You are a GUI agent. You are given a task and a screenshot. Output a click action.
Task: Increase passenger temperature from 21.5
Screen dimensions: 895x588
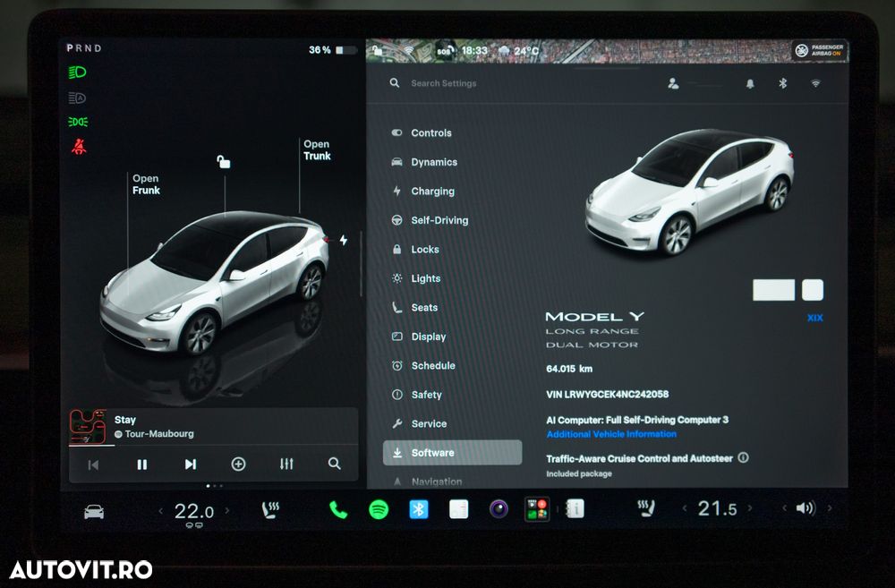click(750, 508)
